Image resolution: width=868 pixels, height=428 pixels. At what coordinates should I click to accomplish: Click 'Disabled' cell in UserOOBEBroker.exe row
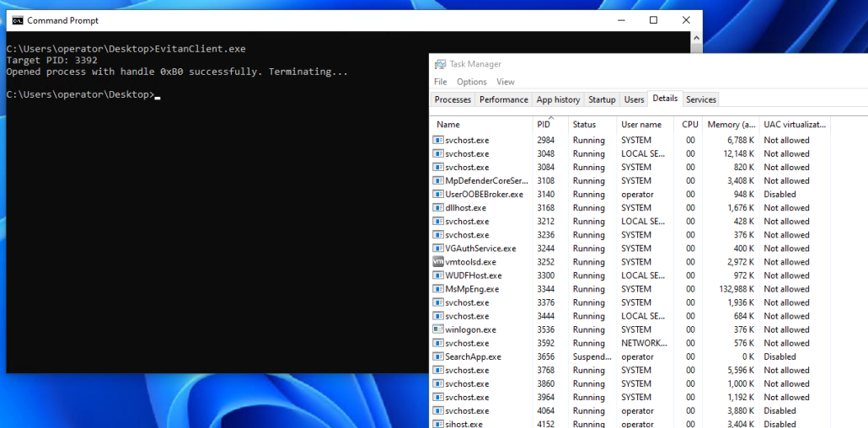coord(780,195)
